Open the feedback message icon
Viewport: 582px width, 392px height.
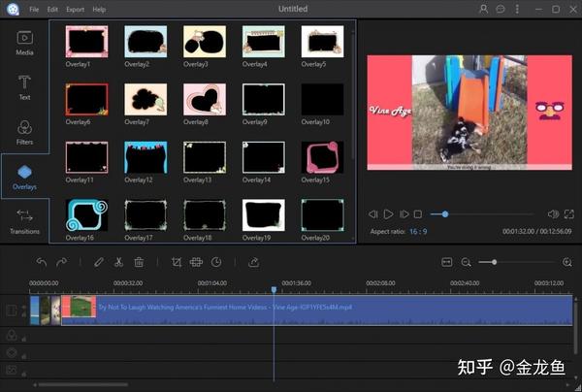pos(501,9)
